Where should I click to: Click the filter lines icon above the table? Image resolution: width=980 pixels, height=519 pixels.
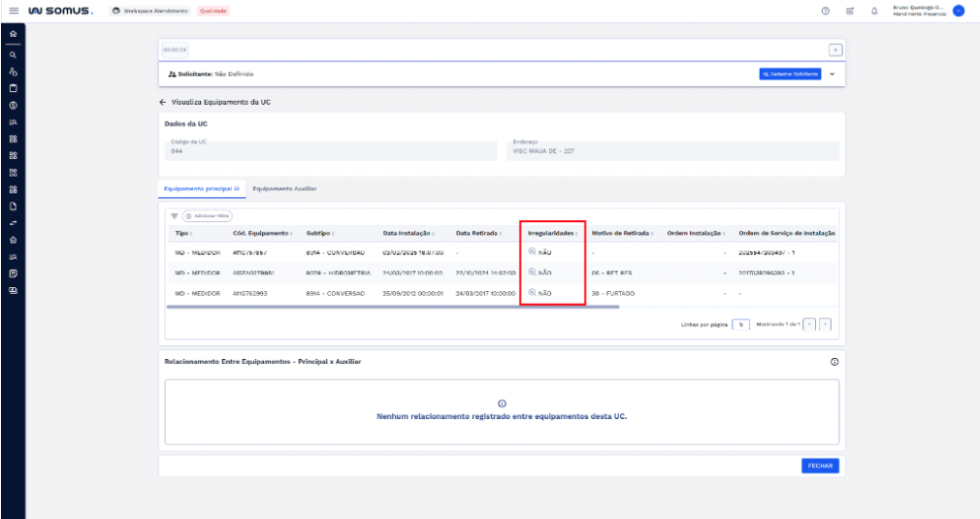(175, 216)
